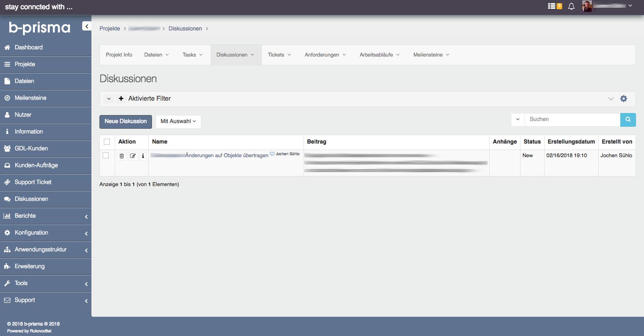Click the edit pencil icon in discussion row
The height and width of the screenshot is (336, 644).
coord(133,156)
